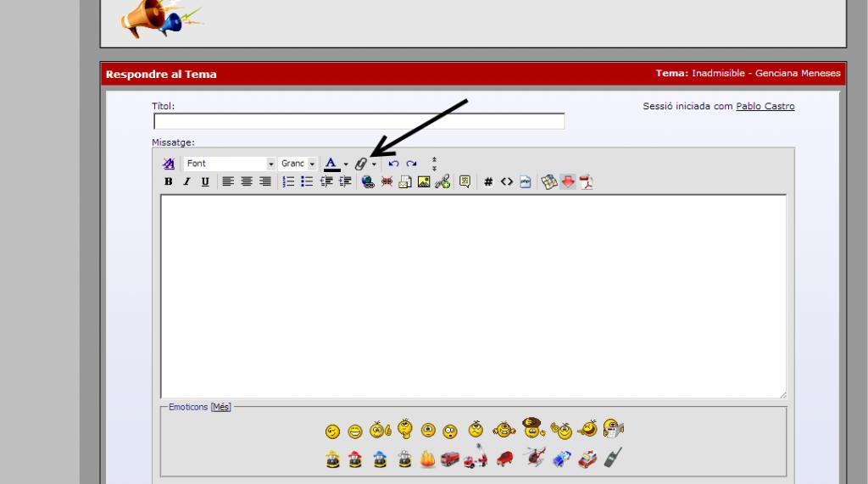The height and width of the screenshot is (484, 868).
Task: Insert the white helmet firefighter emoticon
Action: pyautogui.click(x=405, y=459)
